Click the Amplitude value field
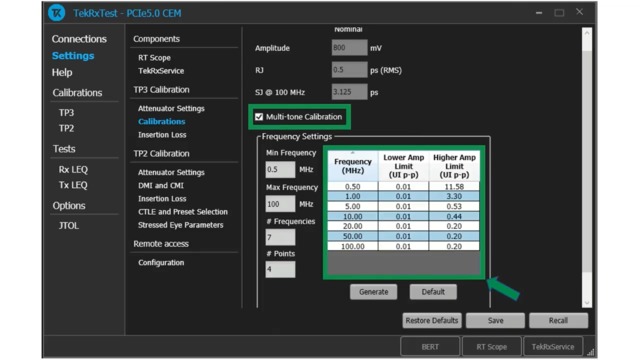640x360 pixels. pyautogui.click(x=349, y=48)
